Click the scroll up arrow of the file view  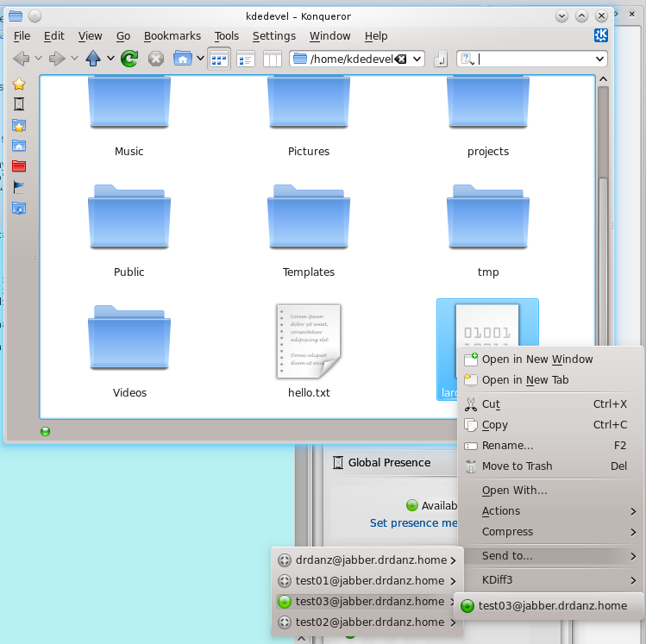click(603, 79)
